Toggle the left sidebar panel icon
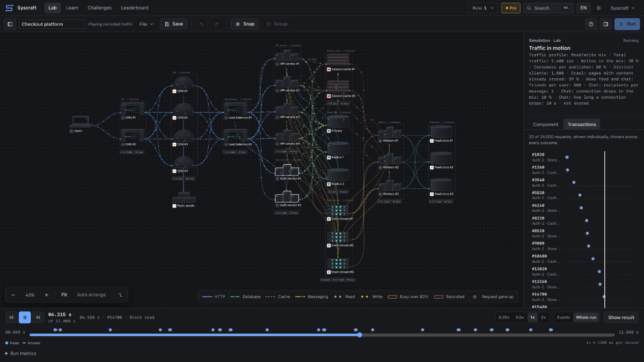The image size is (644, 362). click(x=10, y=24)
